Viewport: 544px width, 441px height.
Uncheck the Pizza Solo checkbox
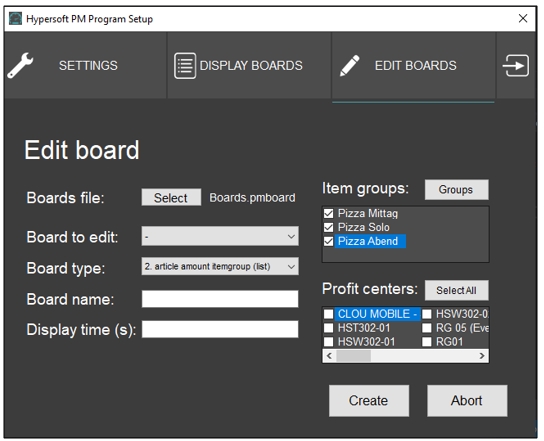(328, 227)
